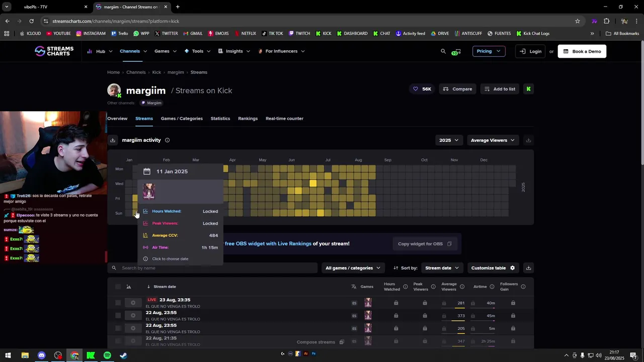Viewport: 644px width, 362px height.
Task: Follow the Kick breadcrumb link
Action: [156, 72]
